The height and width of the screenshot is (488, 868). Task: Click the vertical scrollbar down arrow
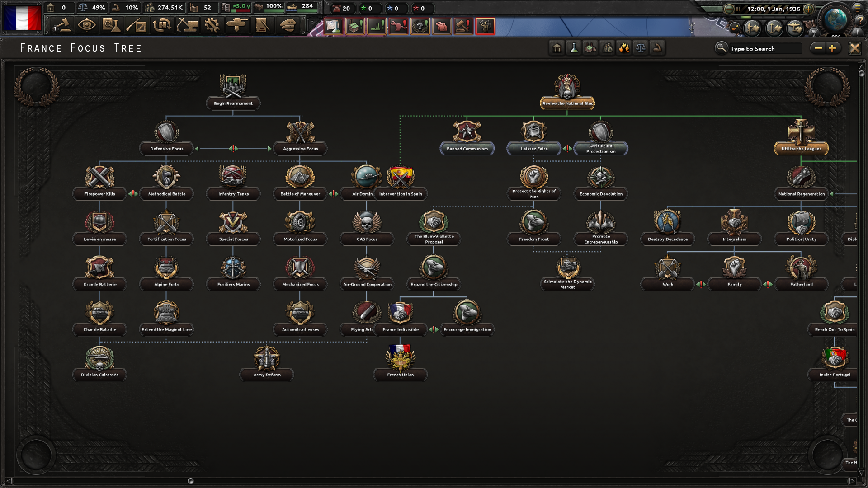pyautogui.click(x=861, y=473)
